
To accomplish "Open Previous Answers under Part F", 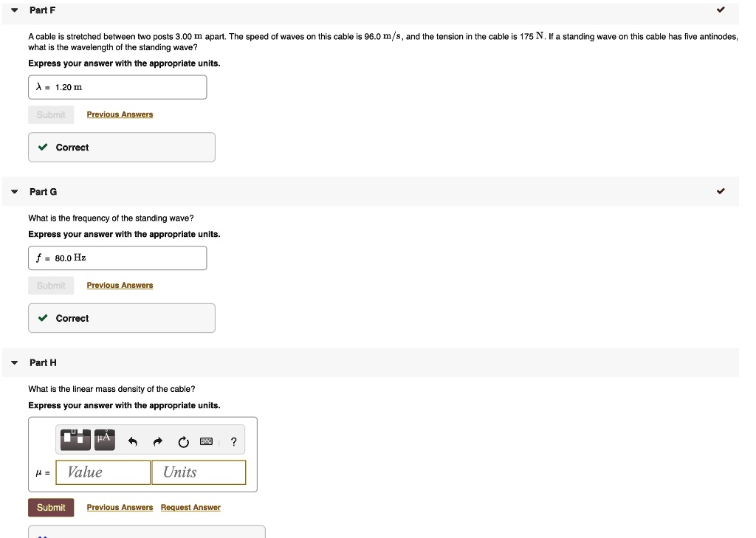I will (x=120, y=114).
